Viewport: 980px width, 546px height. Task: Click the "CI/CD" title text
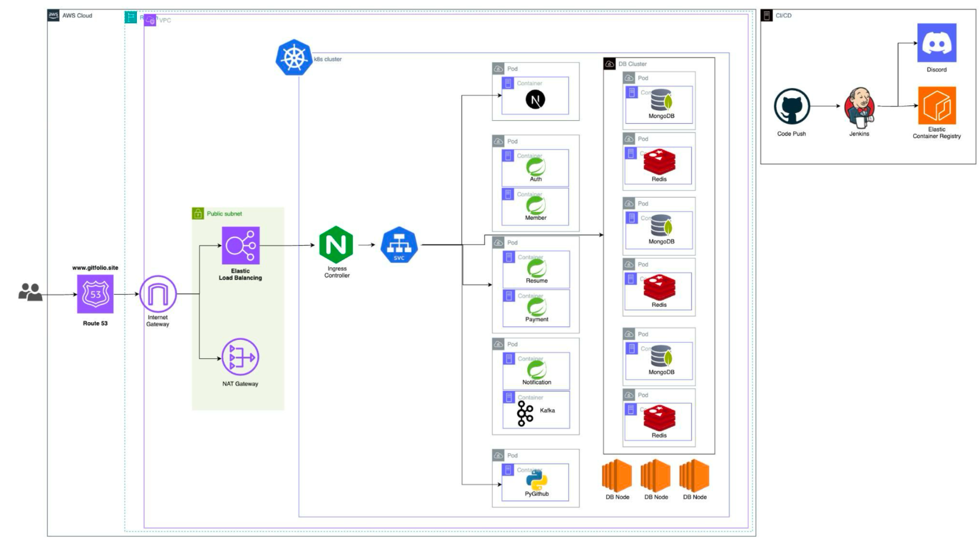click(783, 15)
